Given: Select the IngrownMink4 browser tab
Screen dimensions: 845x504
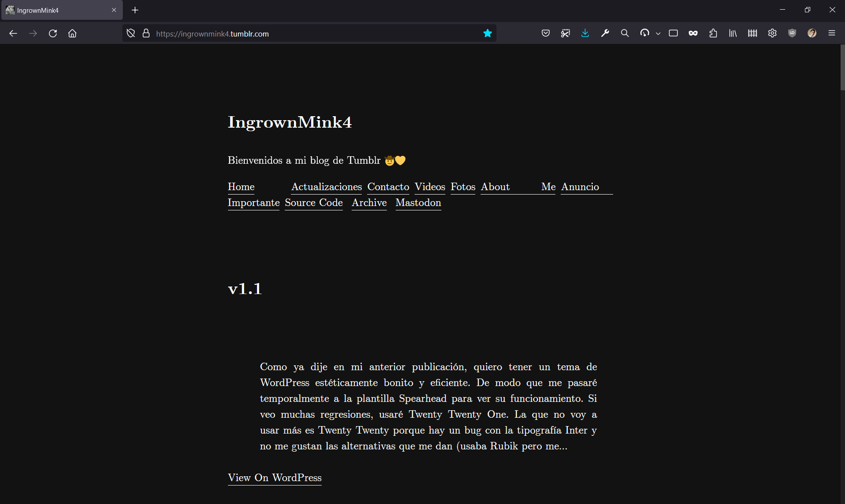Looking at the screenshot, I should click(57, 10).
